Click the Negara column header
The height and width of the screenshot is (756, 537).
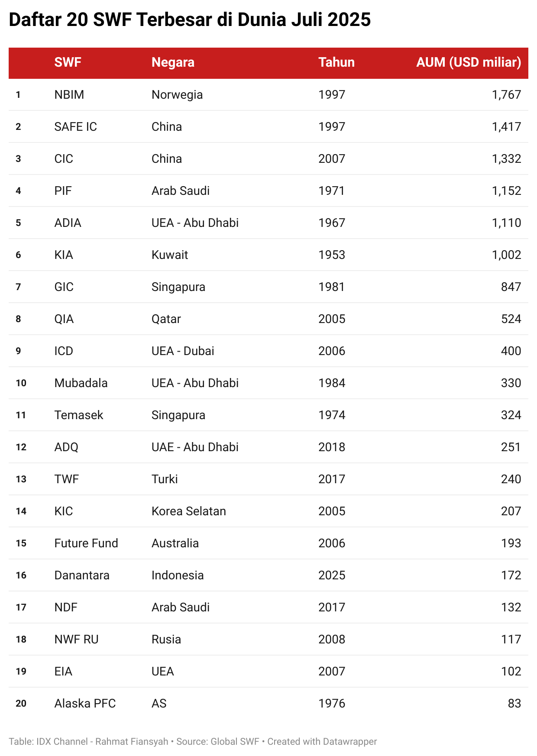point(173,62)
